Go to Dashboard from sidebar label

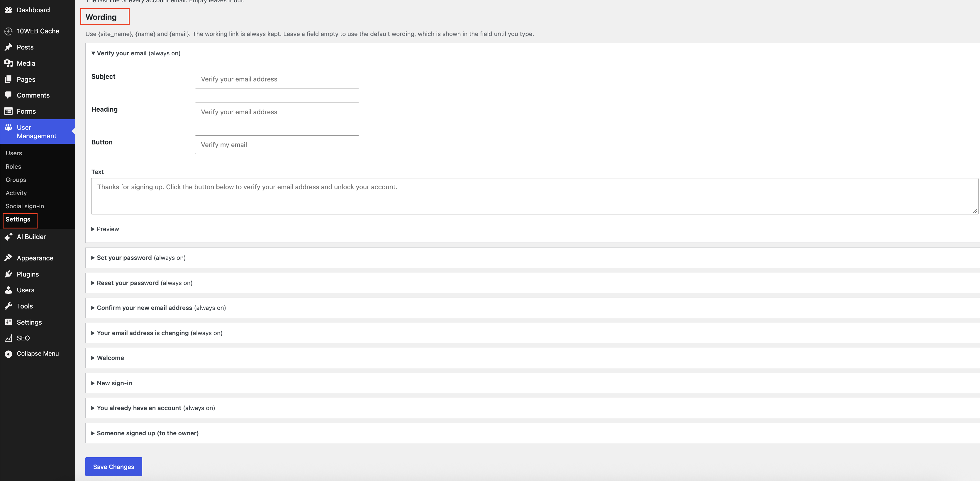[33, 10]
